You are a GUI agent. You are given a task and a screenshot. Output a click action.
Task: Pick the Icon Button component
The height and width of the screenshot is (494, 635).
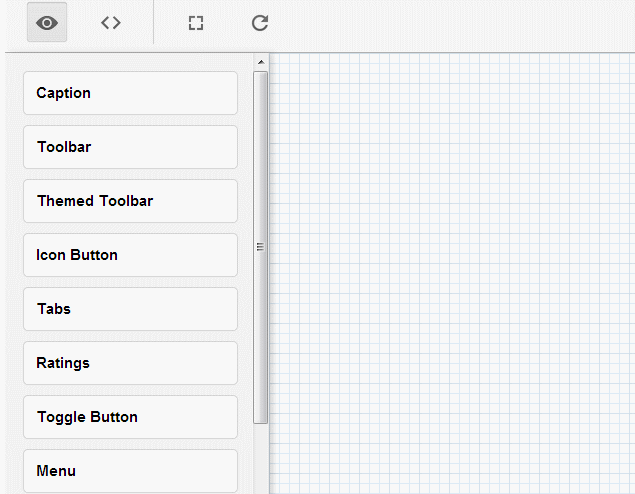pos(130,255)
